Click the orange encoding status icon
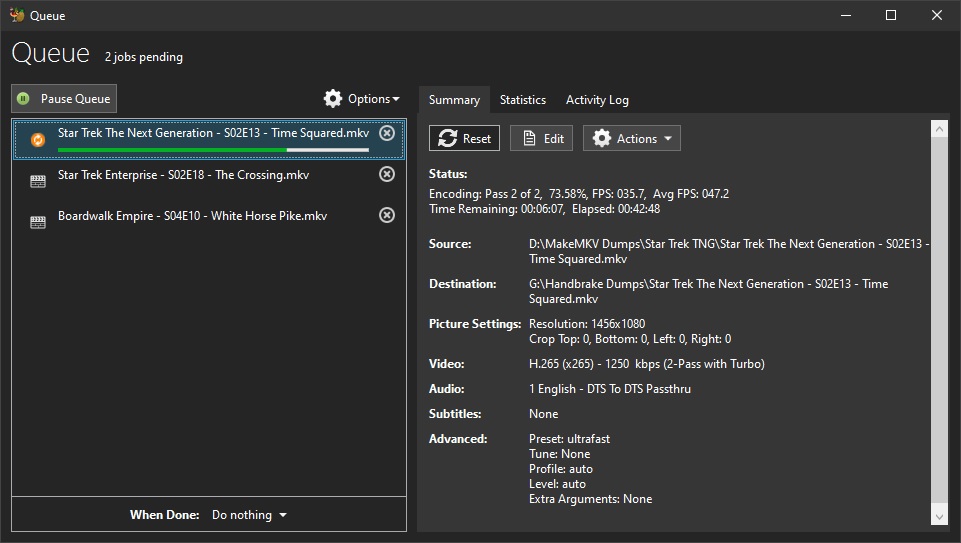Screen dimensions: 961x543 (x=37, y=140)
